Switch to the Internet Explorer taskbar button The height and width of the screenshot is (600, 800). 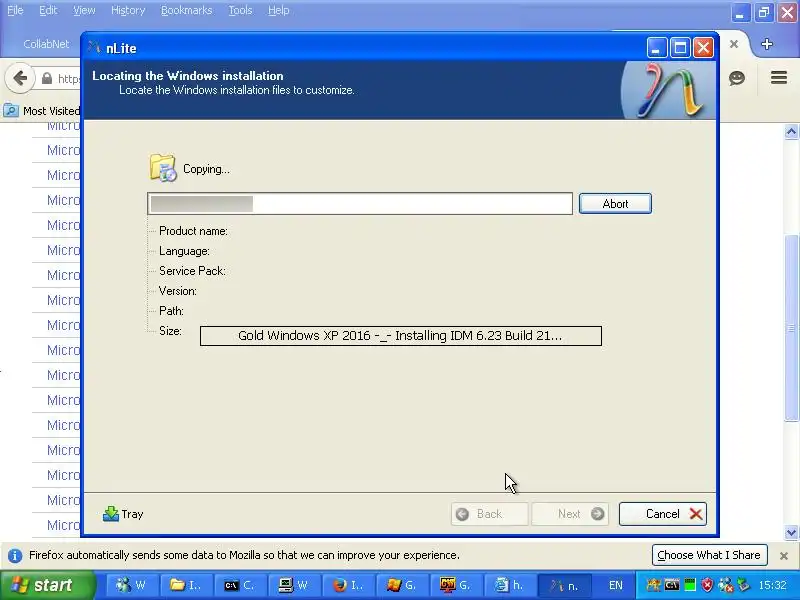pos(509,585)
